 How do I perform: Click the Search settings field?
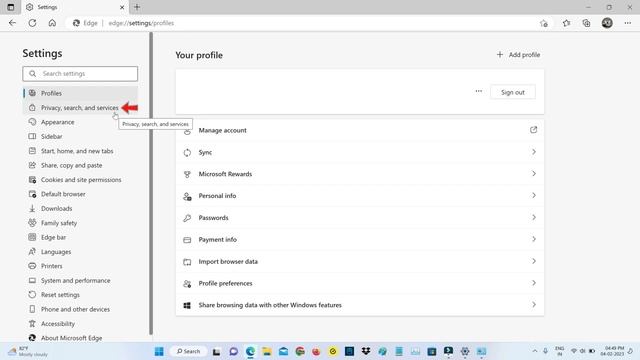point(80,74)
